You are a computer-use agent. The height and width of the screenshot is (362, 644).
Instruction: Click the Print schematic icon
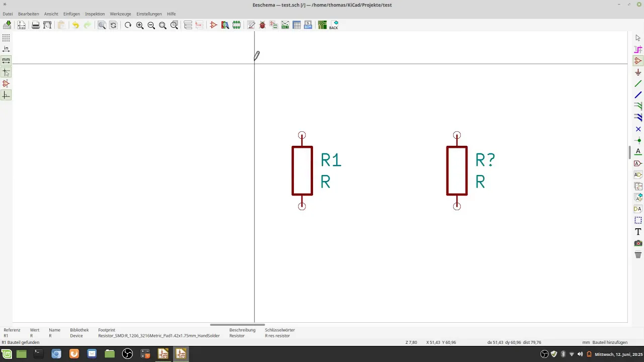[36, 25]
